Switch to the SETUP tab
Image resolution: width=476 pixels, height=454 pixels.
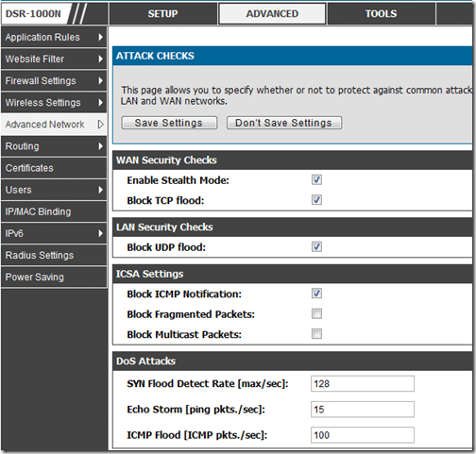[162, 14]
